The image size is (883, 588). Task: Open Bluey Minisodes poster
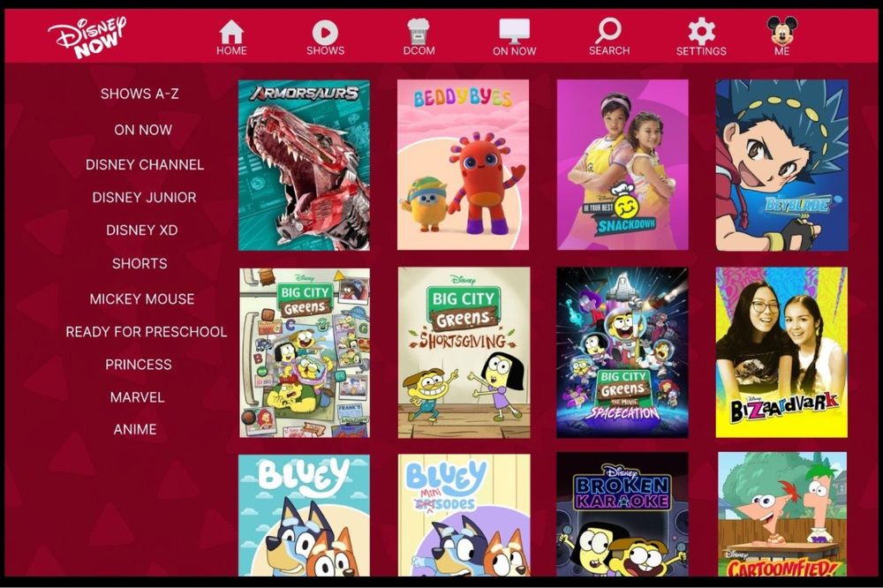[x=464, y=515]
